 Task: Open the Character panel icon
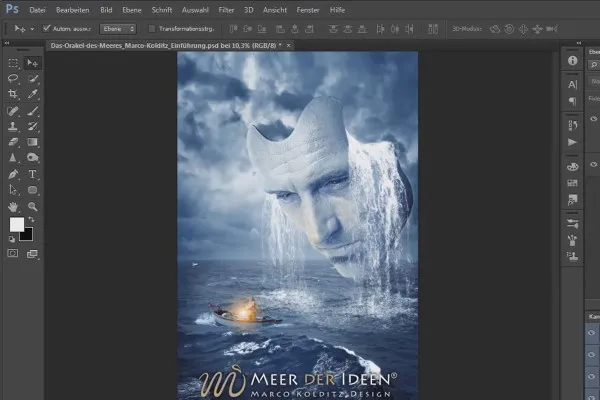pos(572,85)
